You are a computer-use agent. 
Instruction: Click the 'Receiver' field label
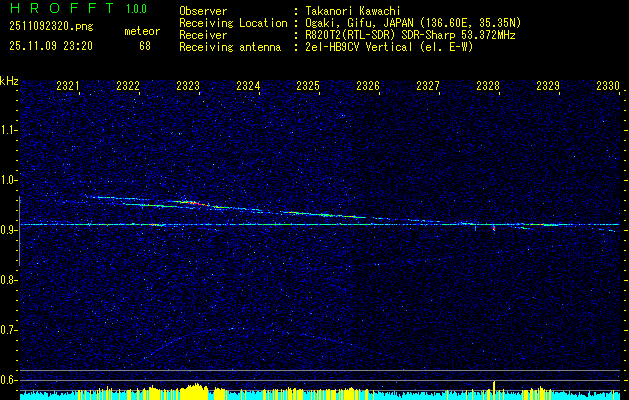click(x=203, y=35)
